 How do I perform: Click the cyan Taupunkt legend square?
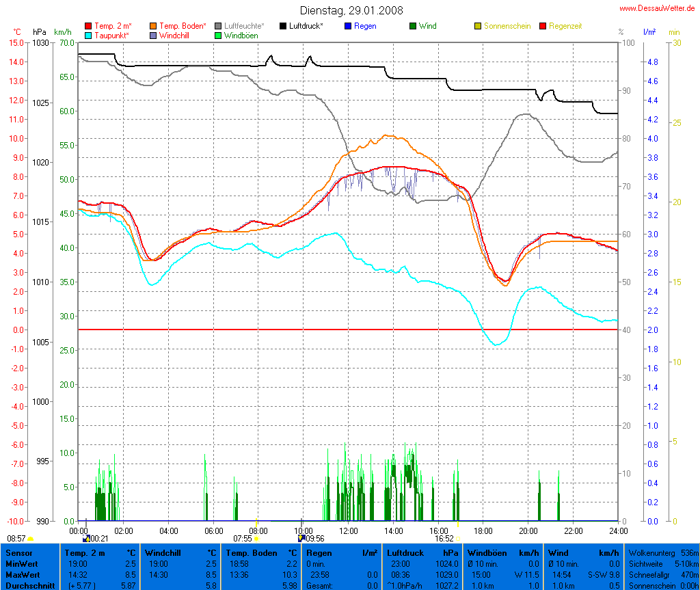(88, 35)
